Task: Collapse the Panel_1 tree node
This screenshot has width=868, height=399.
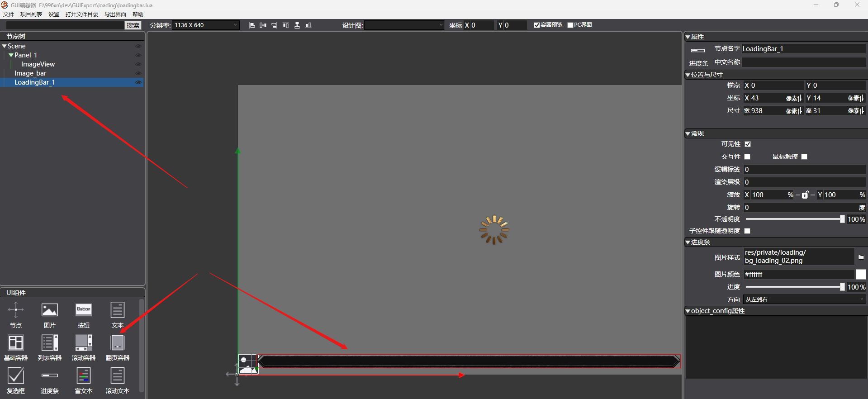Action: tap(11, 55)
